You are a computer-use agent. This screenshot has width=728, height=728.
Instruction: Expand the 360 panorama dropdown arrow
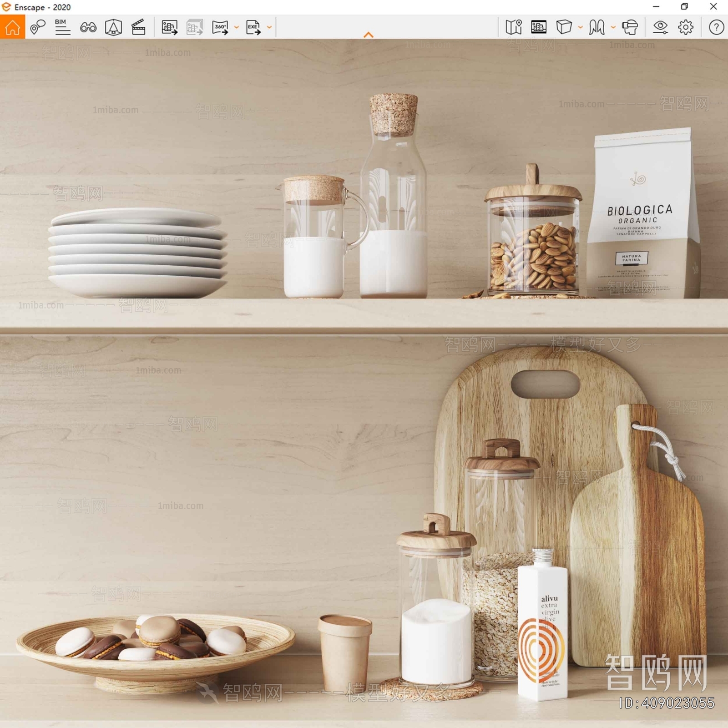click(x=237, y=27)
